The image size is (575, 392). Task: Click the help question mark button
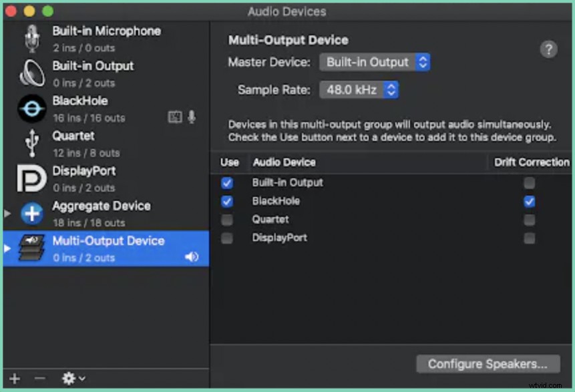pos(549,49)
